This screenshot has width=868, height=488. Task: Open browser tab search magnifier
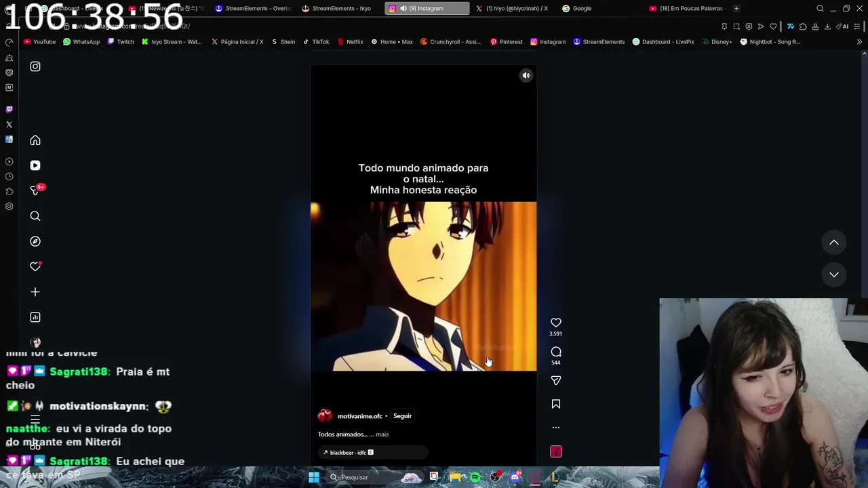click(x=820, y=8)
